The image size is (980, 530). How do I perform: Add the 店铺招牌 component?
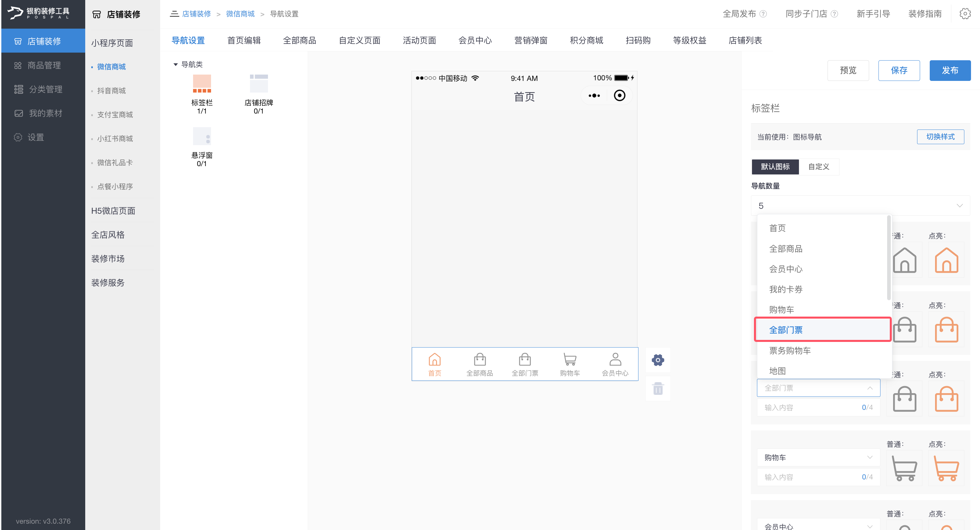(x=259, y=94)
